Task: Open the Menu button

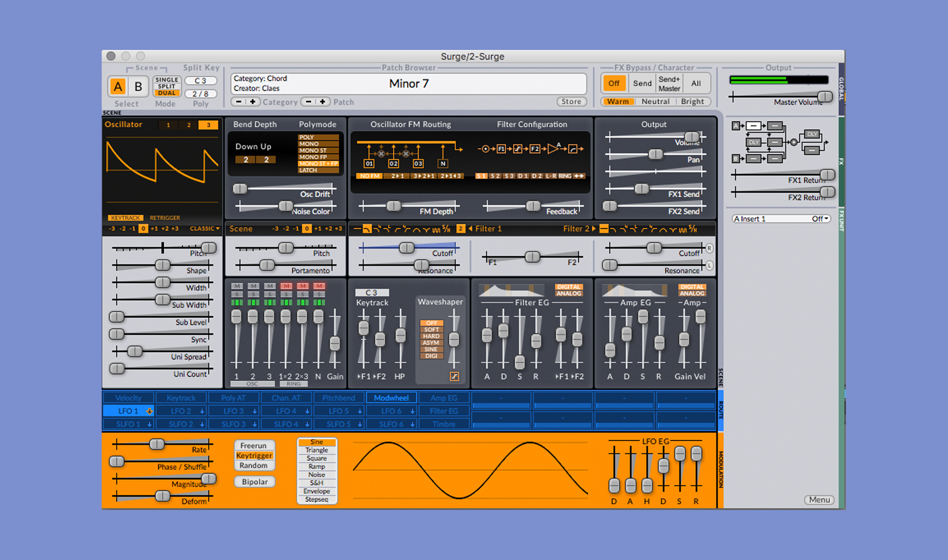Action: coord(819,500)
